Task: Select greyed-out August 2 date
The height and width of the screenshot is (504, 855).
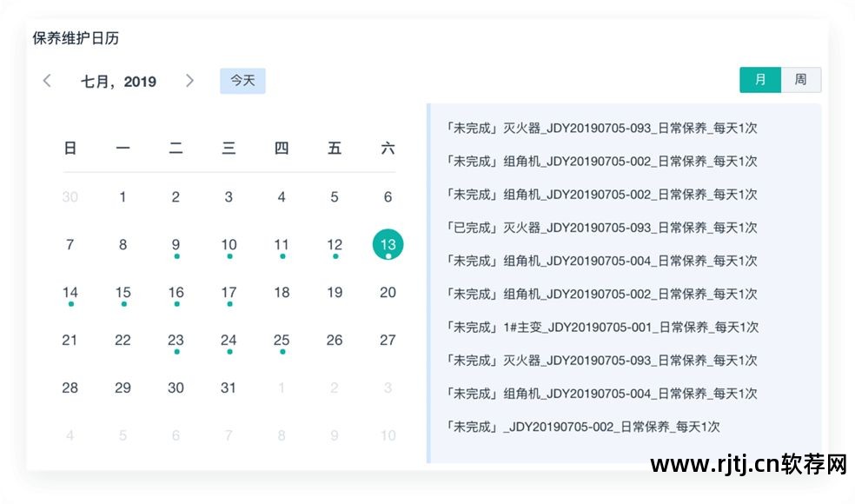Action: tap(335, 388)
